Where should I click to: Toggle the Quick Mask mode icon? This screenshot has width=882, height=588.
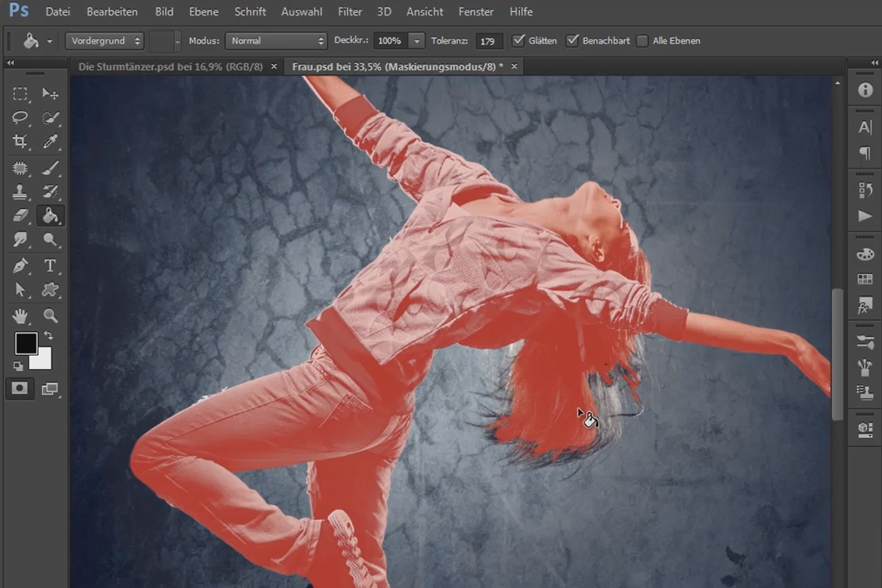click(20, 389)
